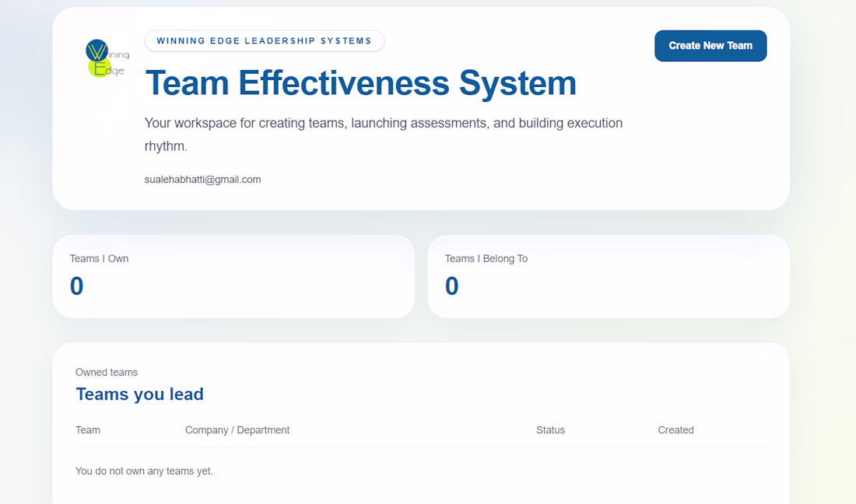The image size is (856, 504).
Task: Click the Owned teams label
Action: pyautogui.click(x=107, y=373)
